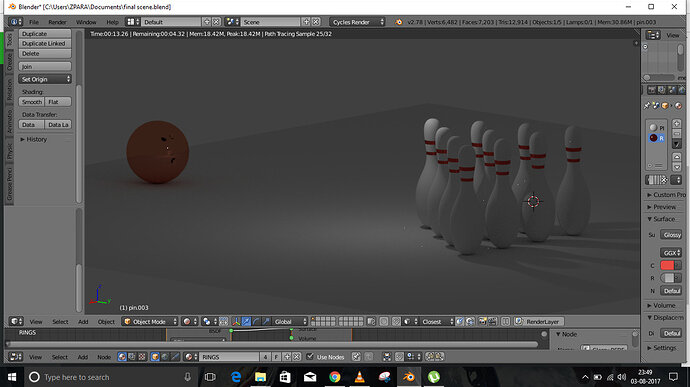This screenshot has height=387, width=690.
Task: Select the translate manipulator arrow
Action: (246, 321)
